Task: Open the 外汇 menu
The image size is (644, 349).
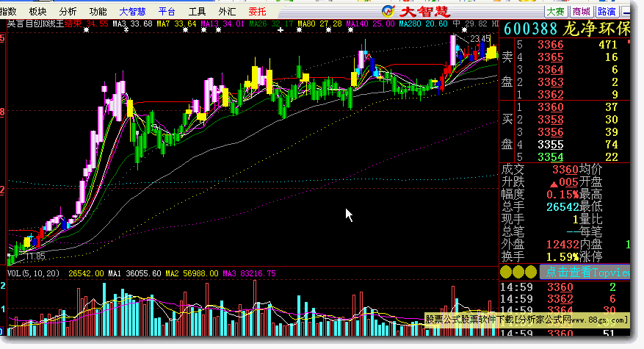Action: pyautogui.click(x=227, y=12)
